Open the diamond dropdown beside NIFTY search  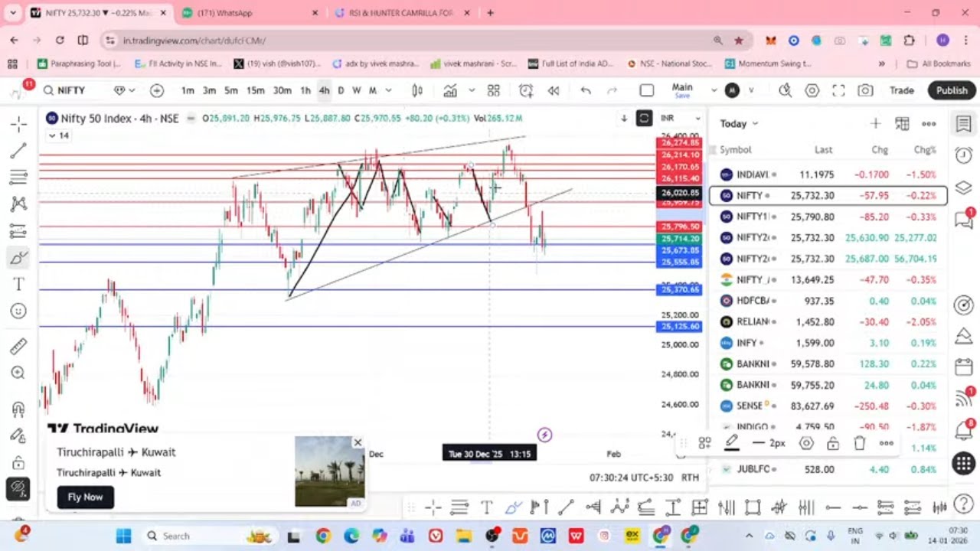pos(124,90)
